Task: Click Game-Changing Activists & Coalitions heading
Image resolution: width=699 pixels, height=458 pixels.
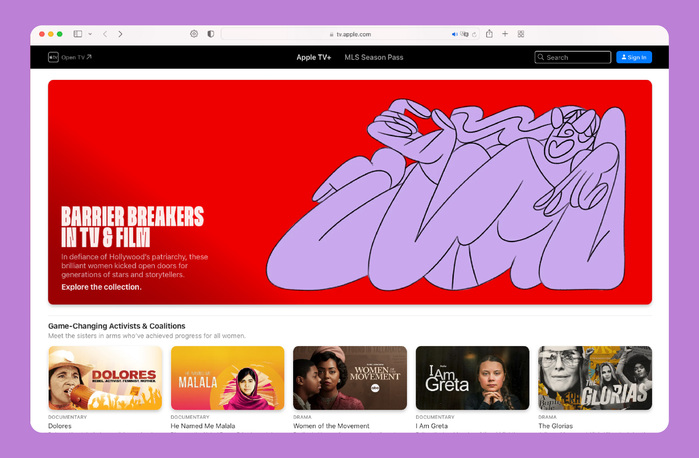Action: coord(117,326)
